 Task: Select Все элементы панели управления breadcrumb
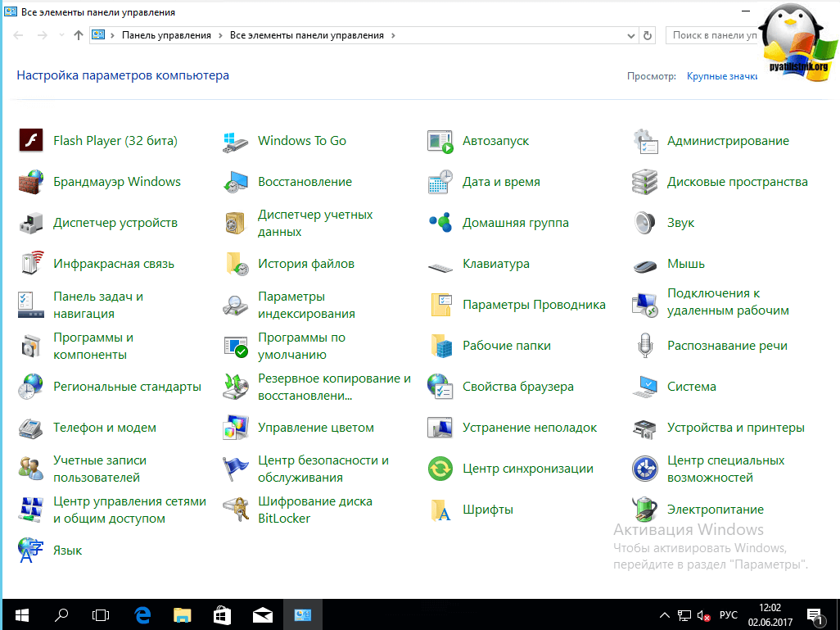coord(306,35)
